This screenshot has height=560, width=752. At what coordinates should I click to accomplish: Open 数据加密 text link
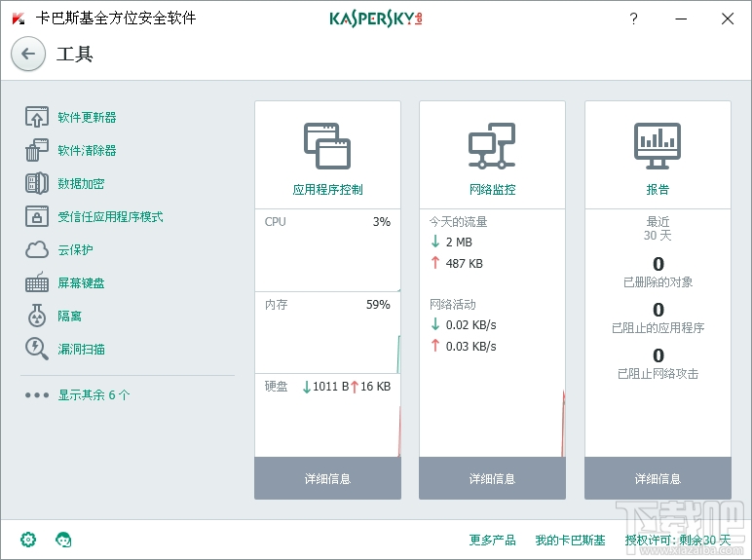(81, 184)
